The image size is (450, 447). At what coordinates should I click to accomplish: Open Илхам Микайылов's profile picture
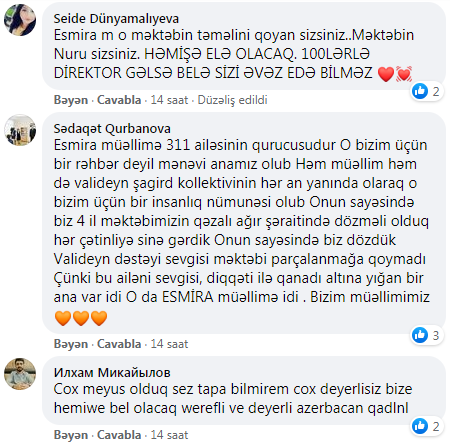coord(20,374)
